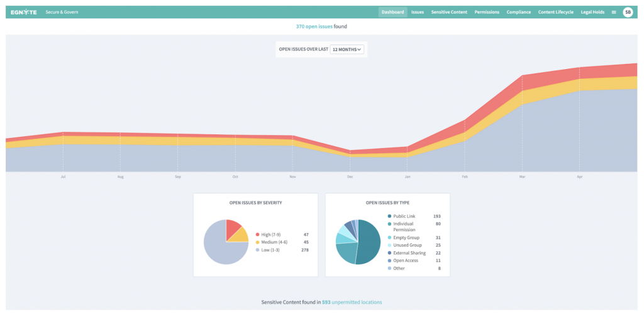
Task: Switch to the Issues tab
Action: (418, 12)
